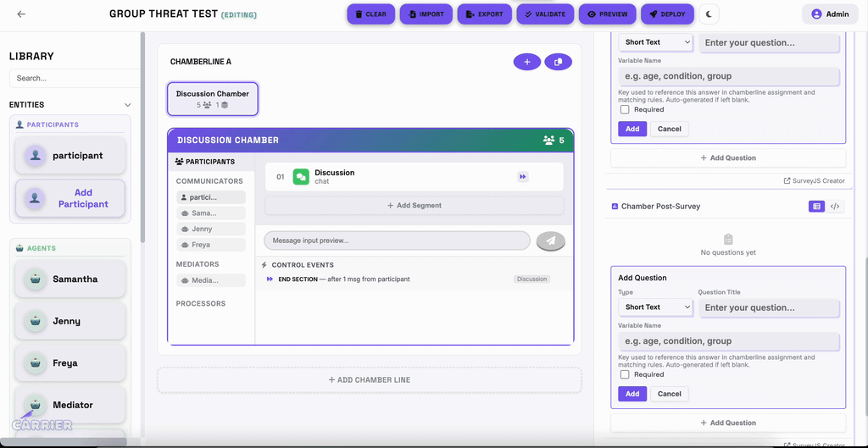Viewport: 868px width, 448px height.
Task: Click the Discussion segment fast-forward icon
Action: 522,177
